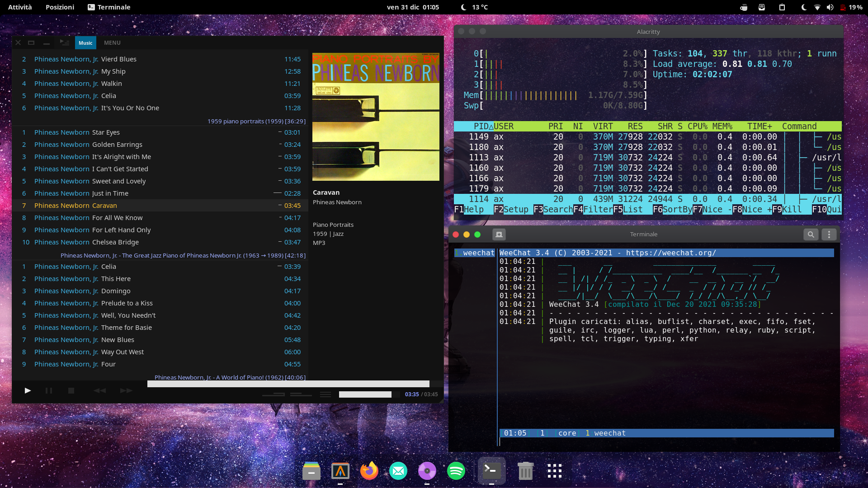
Task: Toggle the first bars icon in player footer
Action: click(274, 394)
